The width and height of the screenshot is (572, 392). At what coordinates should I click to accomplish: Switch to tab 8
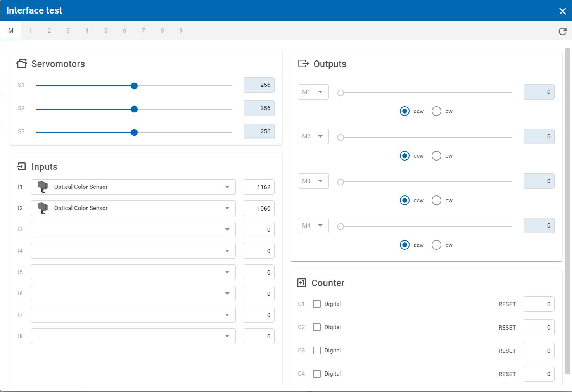coord(162,31)
